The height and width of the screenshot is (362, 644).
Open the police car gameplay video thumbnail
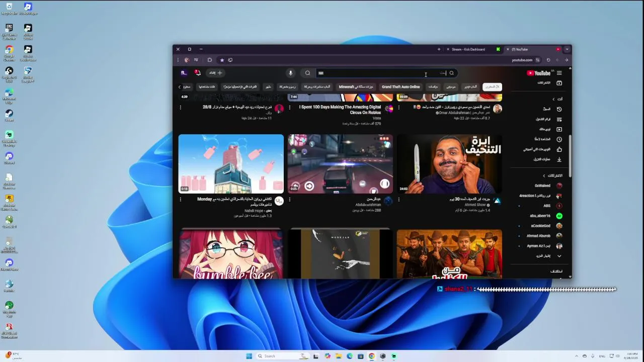[340, 163]
